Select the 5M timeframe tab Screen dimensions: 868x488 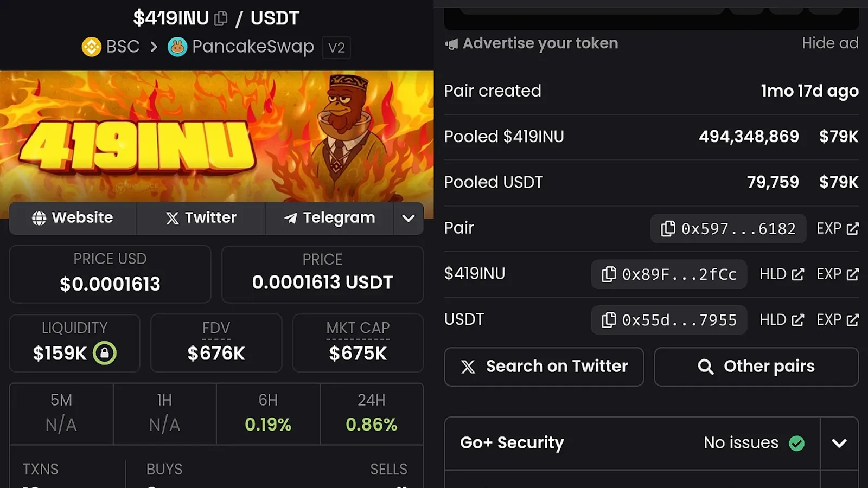61,413
